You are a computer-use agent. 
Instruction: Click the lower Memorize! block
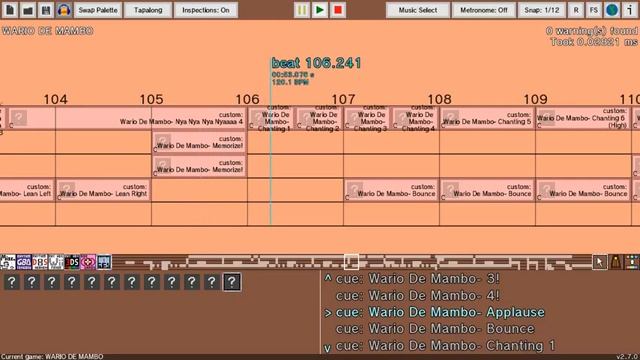point(199,166)
